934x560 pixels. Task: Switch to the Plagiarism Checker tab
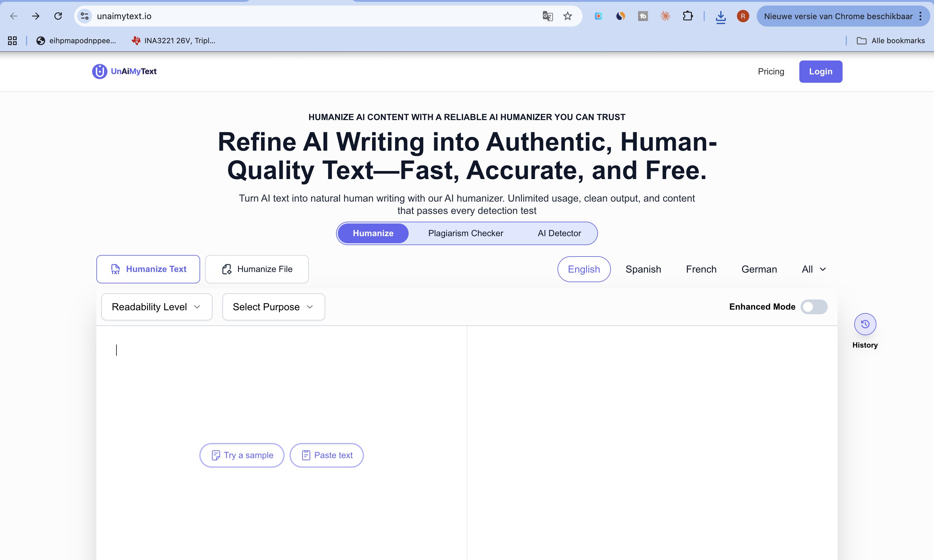(465, 233)
